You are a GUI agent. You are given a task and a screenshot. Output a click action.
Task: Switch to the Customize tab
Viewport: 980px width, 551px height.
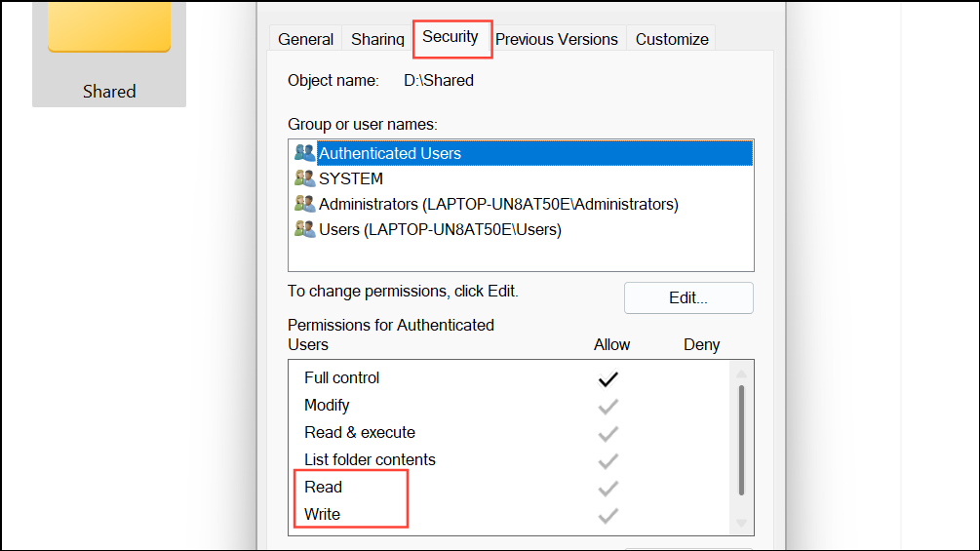[672, 39]
